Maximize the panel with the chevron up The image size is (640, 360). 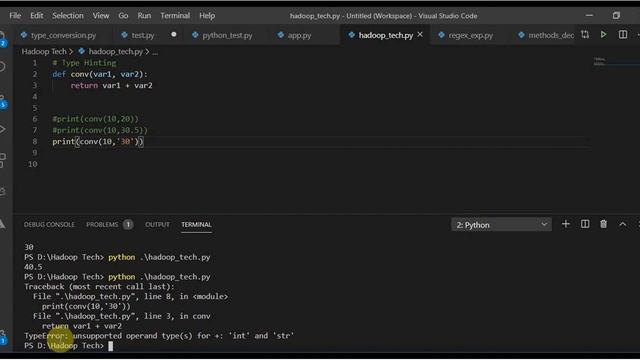pos(622,224)
